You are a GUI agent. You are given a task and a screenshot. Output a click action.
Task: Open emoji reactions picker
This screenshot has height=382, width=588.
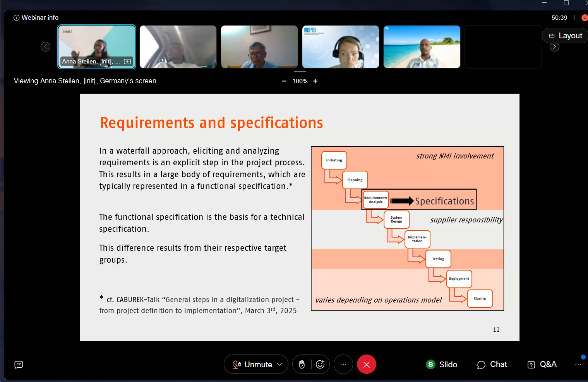pos(320,365)
